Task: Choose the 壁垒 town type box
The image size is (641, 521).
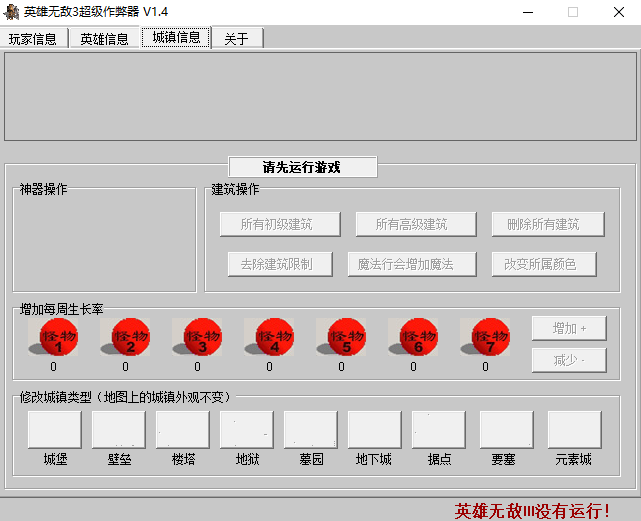Action: tap(119, 430)
